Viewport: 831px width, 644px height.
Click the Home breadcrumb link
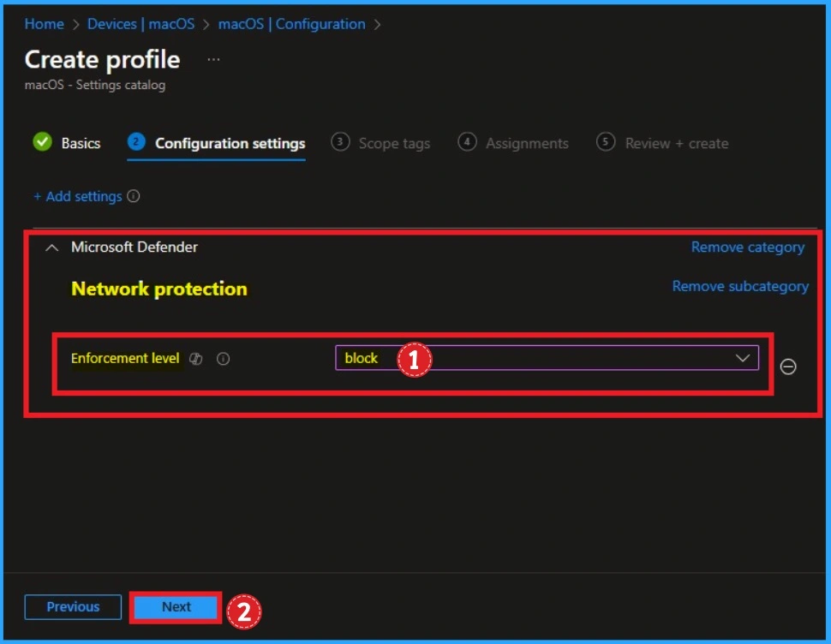click(x=44, y=24)
